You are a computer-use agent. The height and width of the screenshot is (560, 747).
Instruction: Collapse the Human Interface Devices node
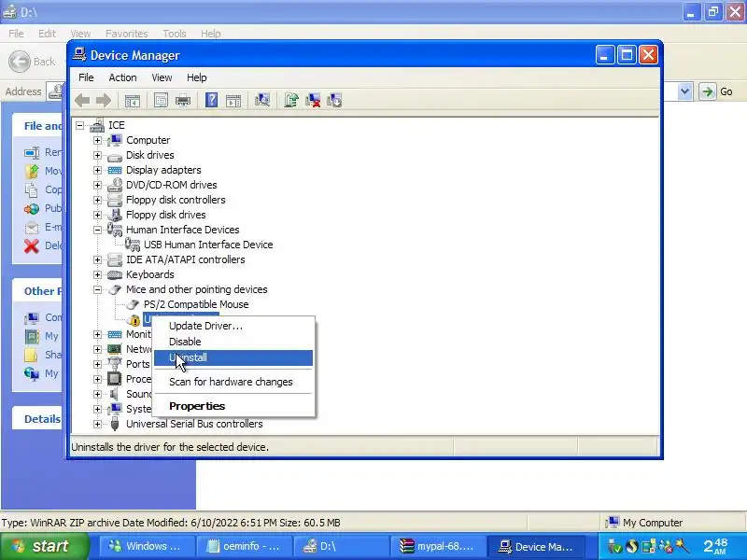tap(97, 230)
